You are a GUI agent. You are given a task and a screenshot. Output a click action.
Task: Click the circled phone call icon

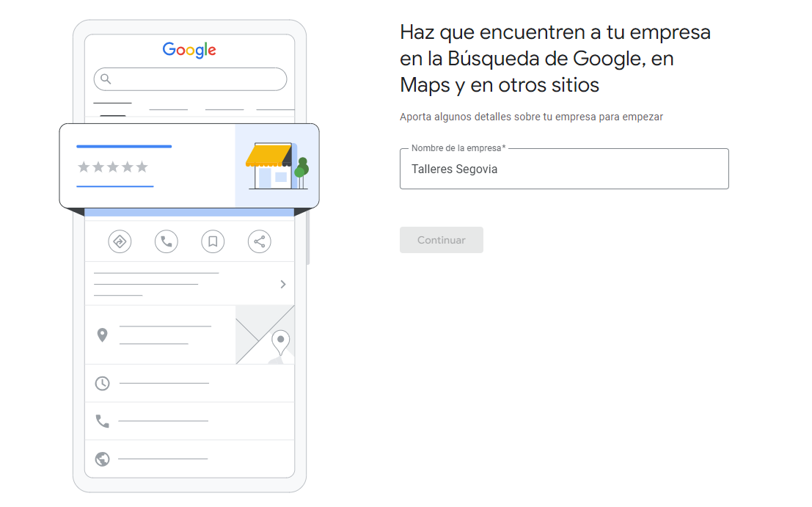point(167,241)
